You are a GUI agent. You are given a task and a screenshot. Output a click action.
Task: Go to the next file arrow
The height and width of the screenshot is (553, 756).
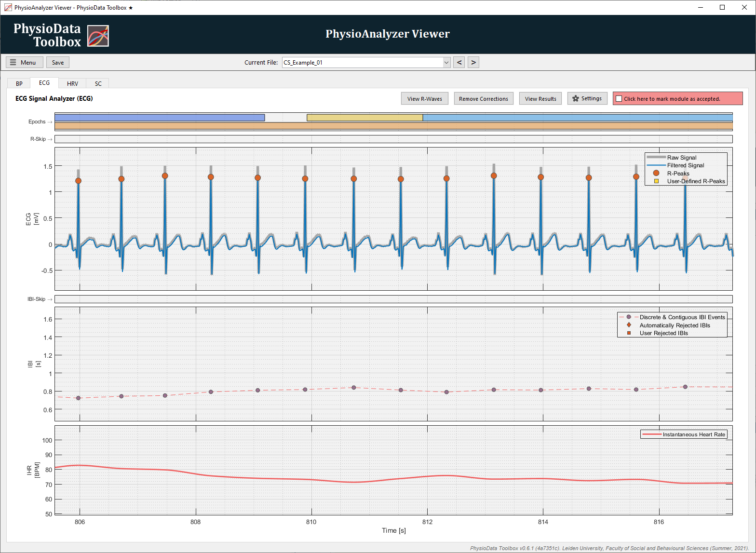[473, 62]
